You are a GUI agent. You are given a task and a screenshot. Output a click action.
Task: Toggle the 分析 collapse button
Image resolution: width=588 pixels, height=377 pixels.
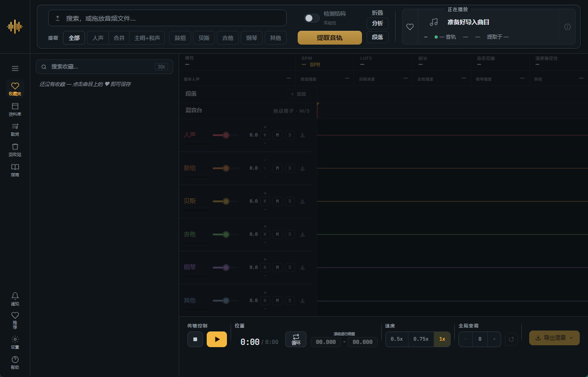click(378, 23)
